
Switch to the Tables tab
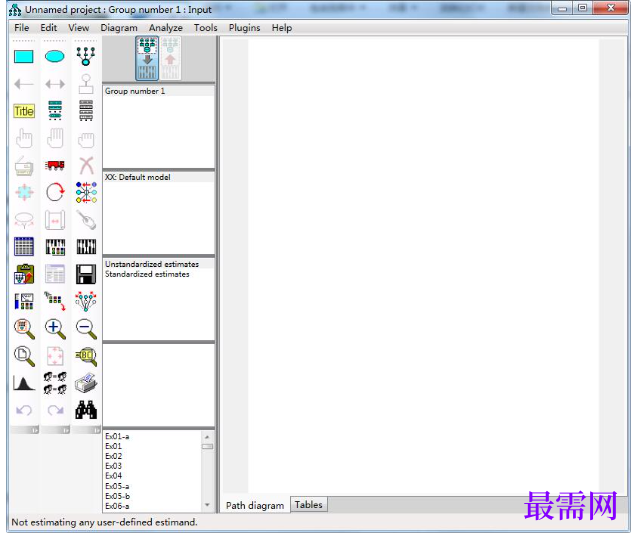click(308, 505)
